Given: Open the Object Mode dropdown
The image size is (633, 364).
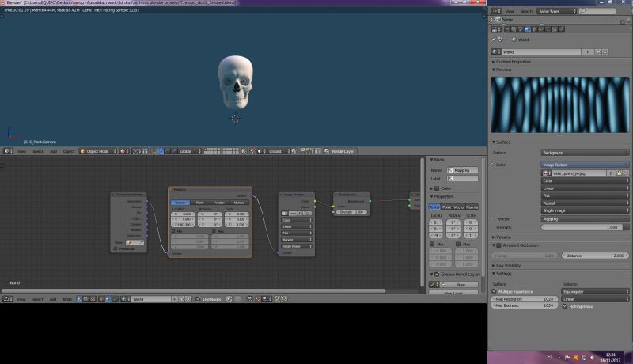Looking at the screenshot, I should [x=97, y=151].
